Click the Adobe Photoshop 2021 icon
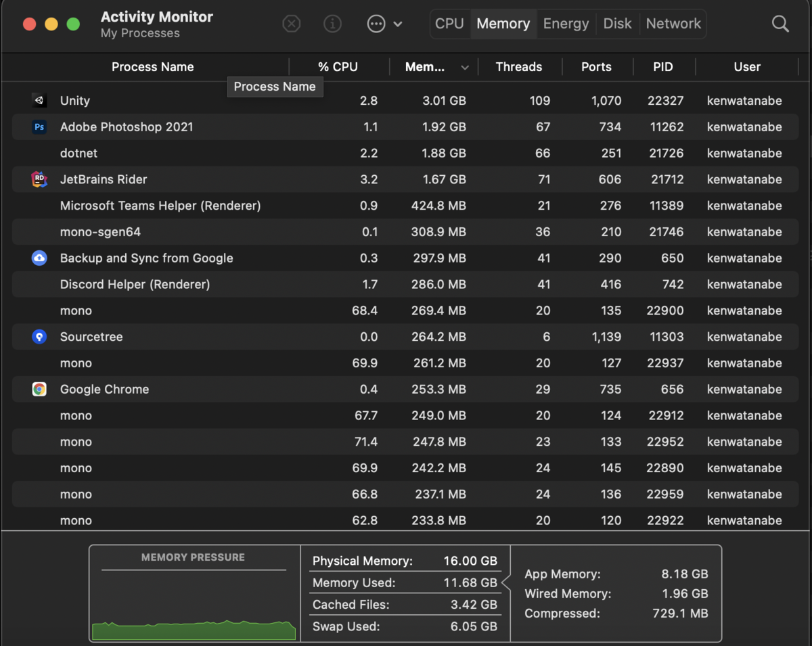The height and width of the screenshot is (646, 812). pos(39,127)
